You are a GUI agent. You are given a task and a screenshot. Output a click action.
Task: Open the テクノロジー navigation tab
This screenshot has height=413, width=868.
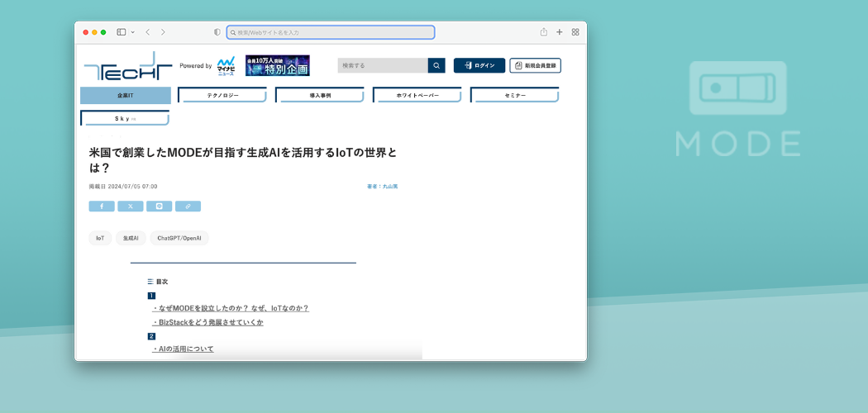pyautogui.click(x=222, y=96)
